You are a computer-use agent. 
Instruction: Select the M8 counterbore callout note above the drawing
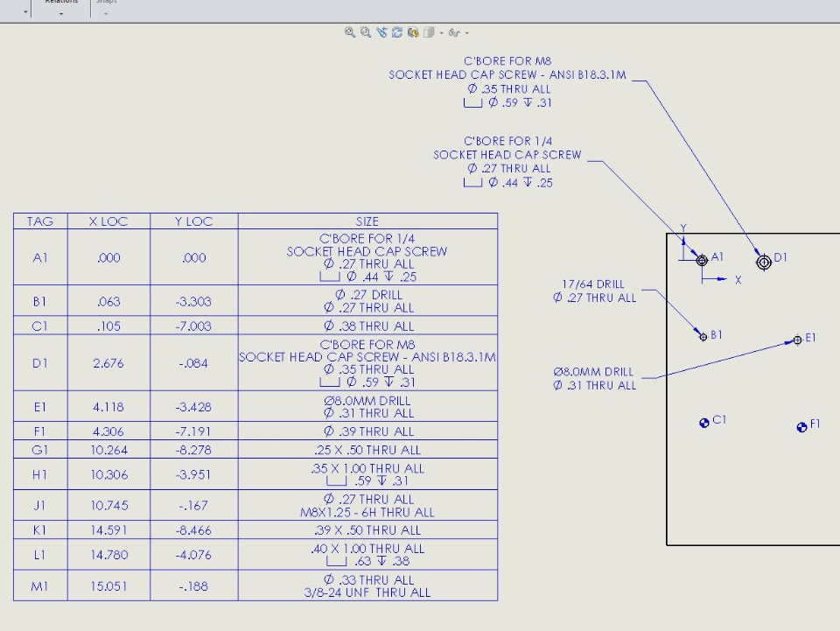point(507,81)
